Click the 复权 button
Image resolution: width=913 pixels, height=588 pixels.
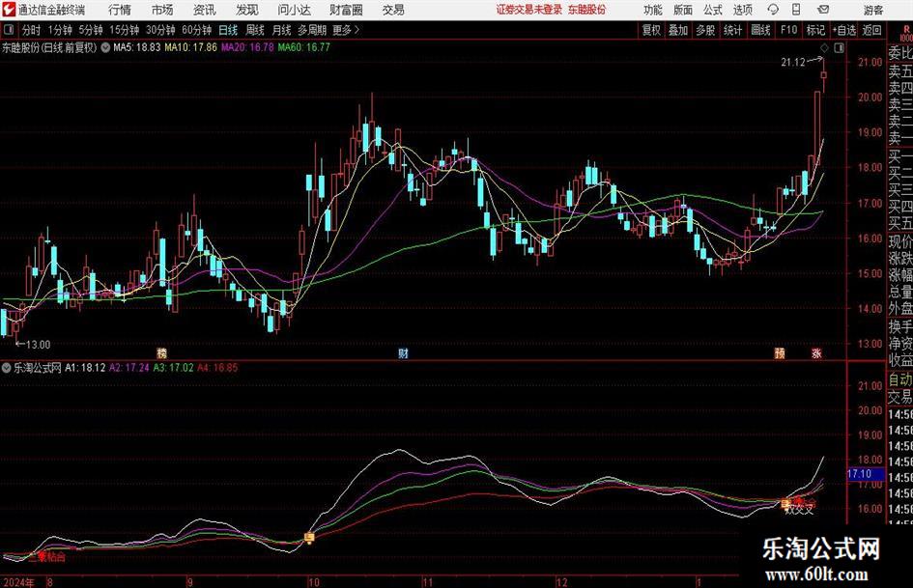point(651,30)
